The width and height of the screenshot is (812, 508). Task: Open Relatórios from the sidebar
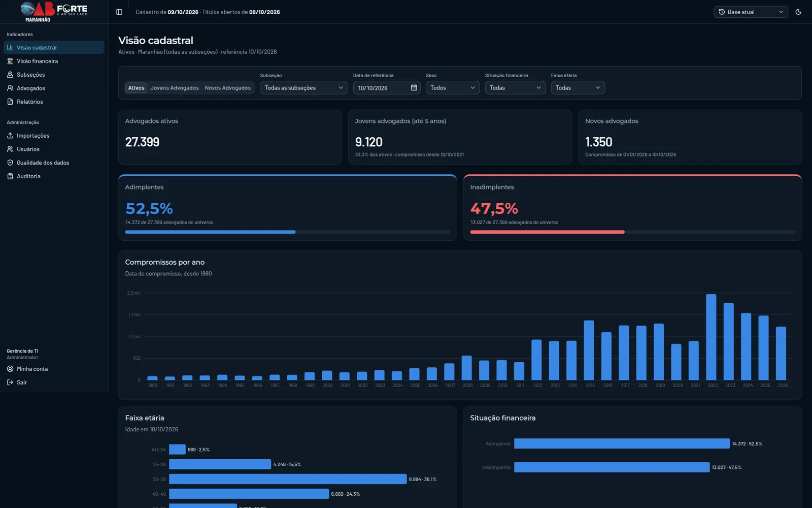pos(54,102)
